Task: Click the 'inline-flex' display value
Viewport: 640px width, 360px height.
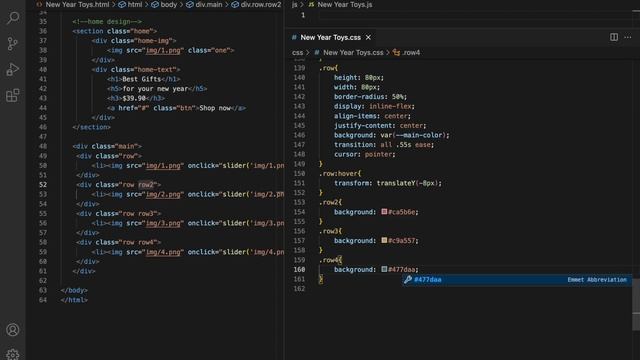Action: [390, 106]
